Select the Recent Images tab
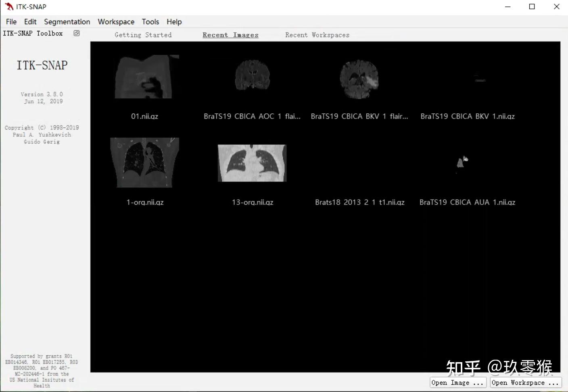Image resolution: width=568 pixels, height=392 pixels. coord(230,35)
